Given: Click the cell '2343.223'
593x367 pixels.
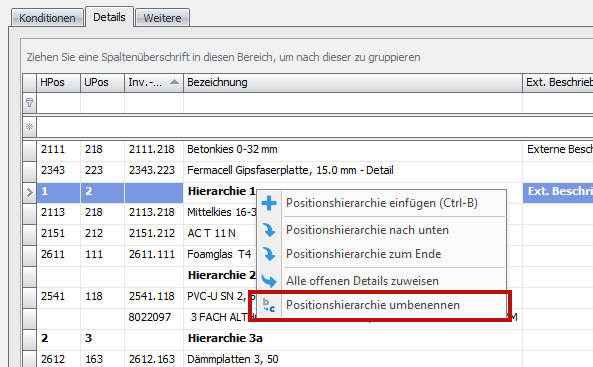Looking at the screenshot, I should pyautogui.click(x=154, y=171).
